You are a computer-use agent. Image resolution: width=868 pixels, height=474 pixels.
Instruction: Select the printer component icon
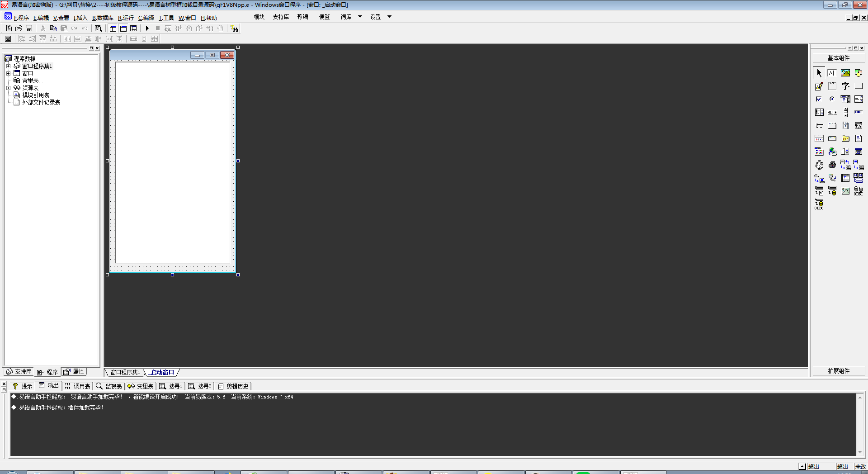[832, 165]
